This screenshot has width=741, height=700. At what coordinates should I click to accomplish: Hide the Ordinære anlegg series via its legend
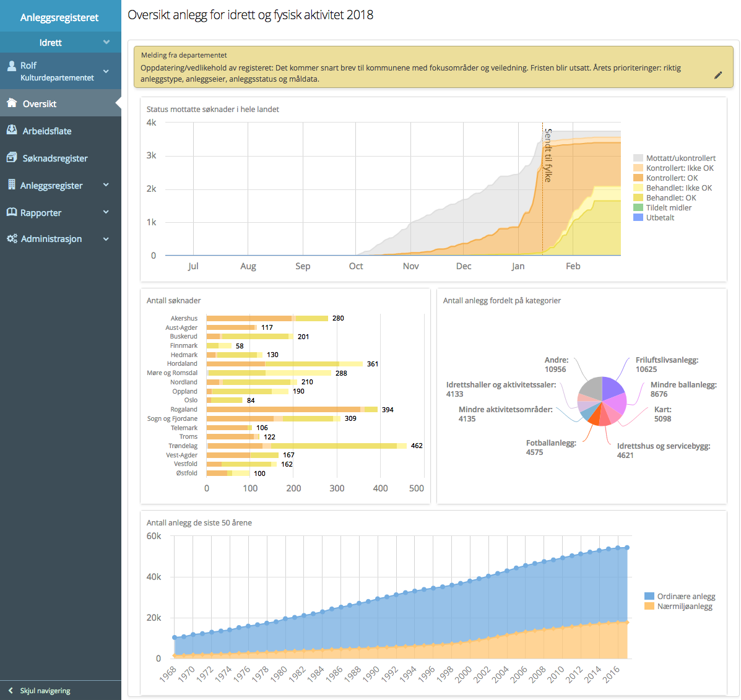686,596
